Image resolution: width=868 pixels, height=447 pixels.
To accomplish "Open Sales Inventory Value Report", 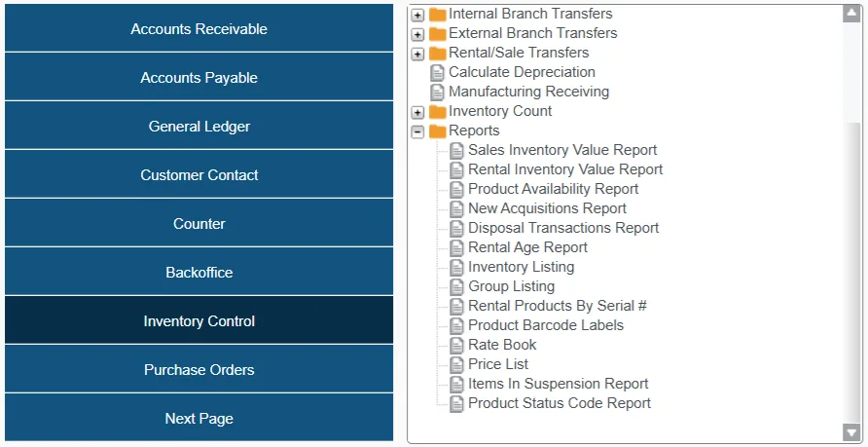I will tap(561, 150).
